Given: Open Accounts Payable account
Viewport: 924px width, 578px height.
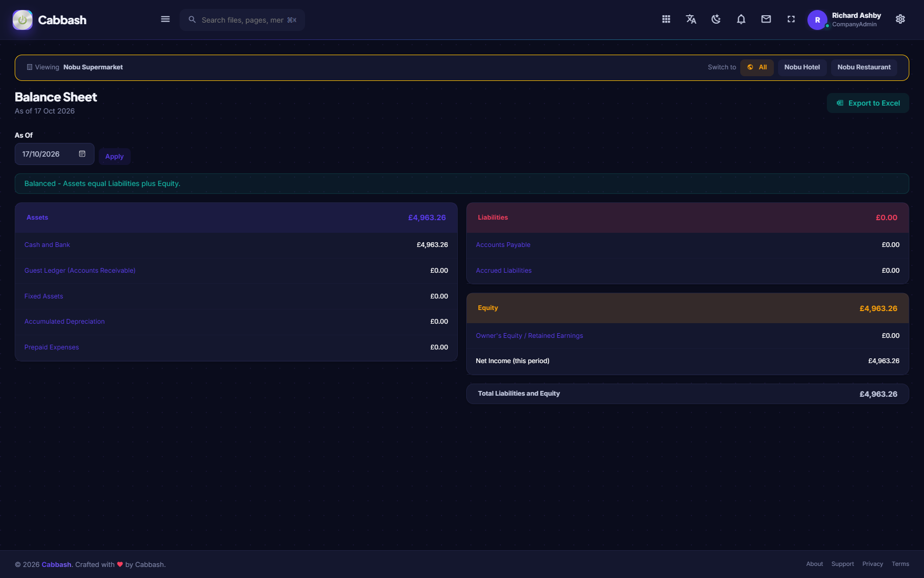Looking at the screenshot, I should (503, 245).
